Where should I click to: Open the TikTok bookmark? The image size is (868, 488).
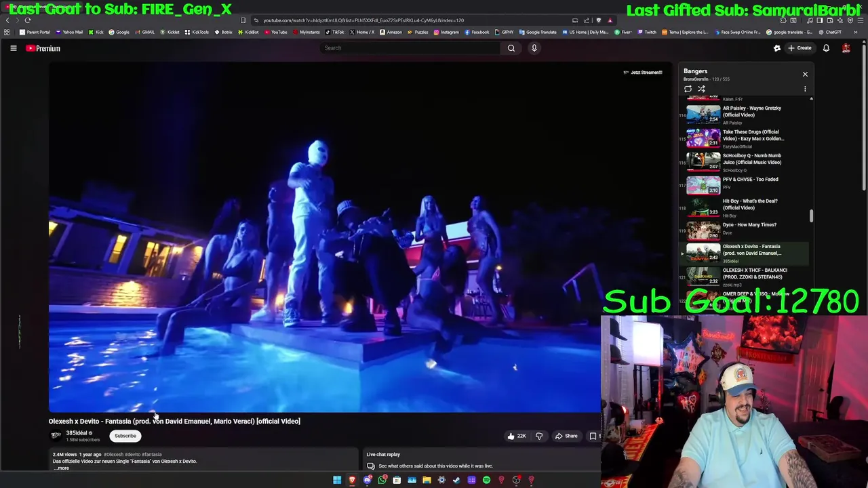[334, 32]
